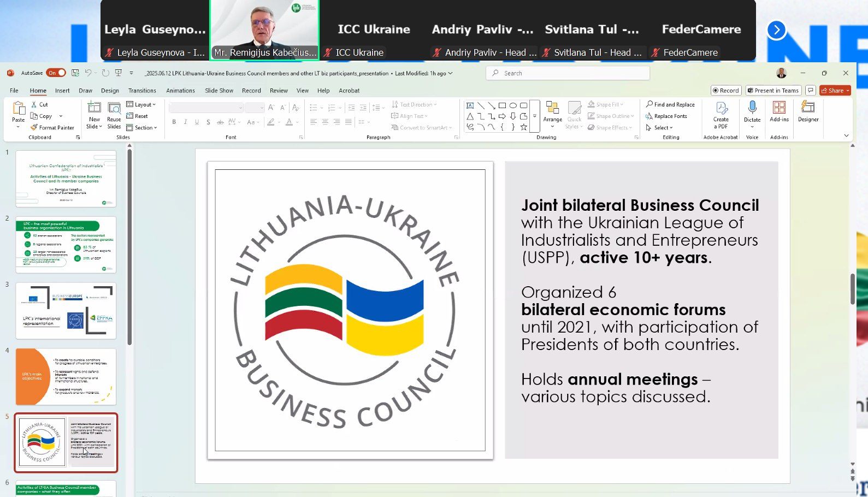Open the Arrange menu
The image size is (868, 497).
(553, 115)
